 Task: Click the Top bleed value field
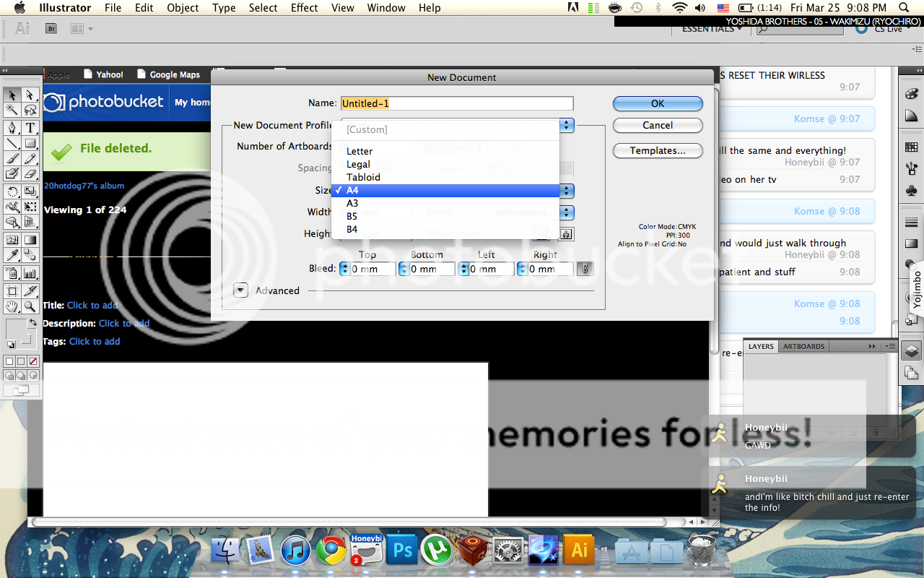coord(372,269)
